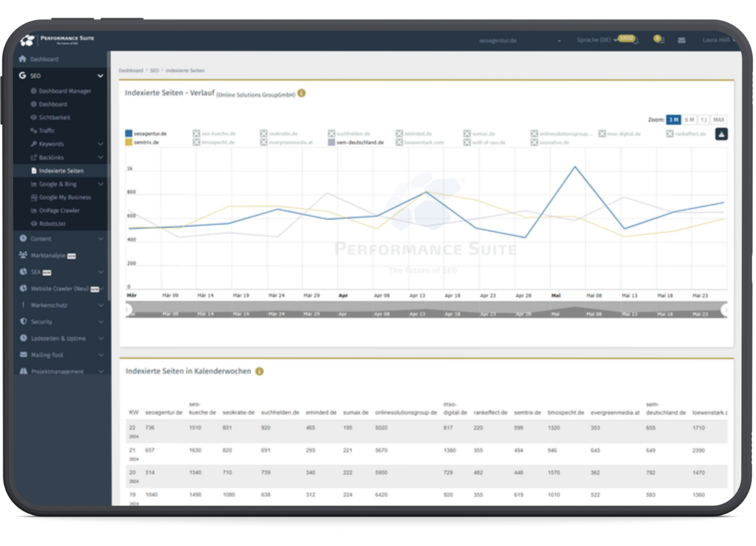The width and height of the screenshot is (756, 546).
Task: Click the Sichtbarkeit eye icon
Action: click(34, 118)
